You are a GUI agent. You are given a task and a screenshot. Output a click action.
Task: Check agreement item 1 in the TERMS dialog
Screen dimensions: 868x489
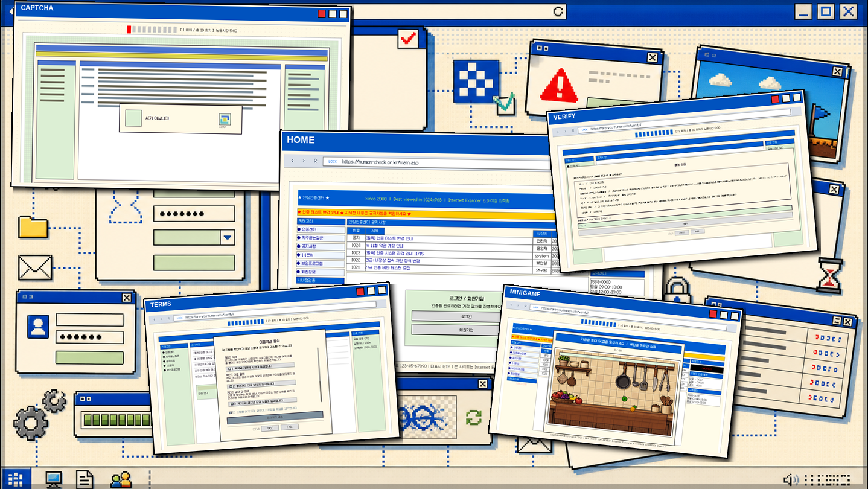point(230,368)
